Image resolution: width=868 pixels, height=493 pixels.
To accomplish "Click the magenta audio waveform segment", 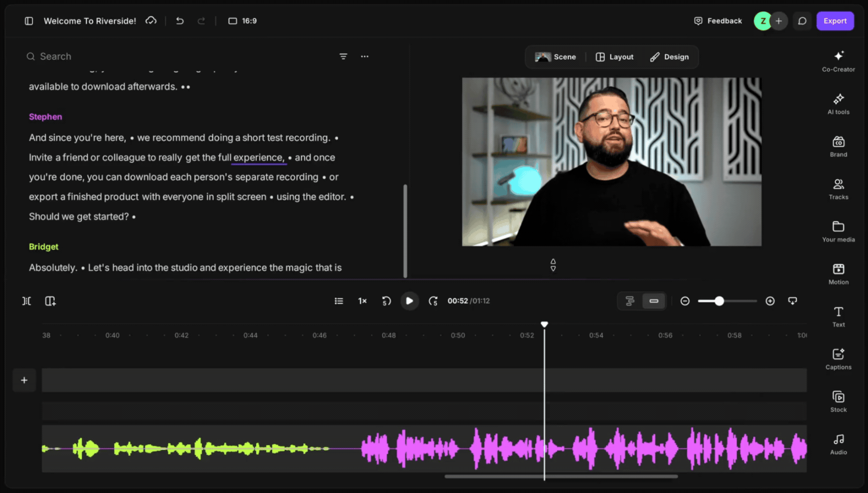I will point(584,449).
